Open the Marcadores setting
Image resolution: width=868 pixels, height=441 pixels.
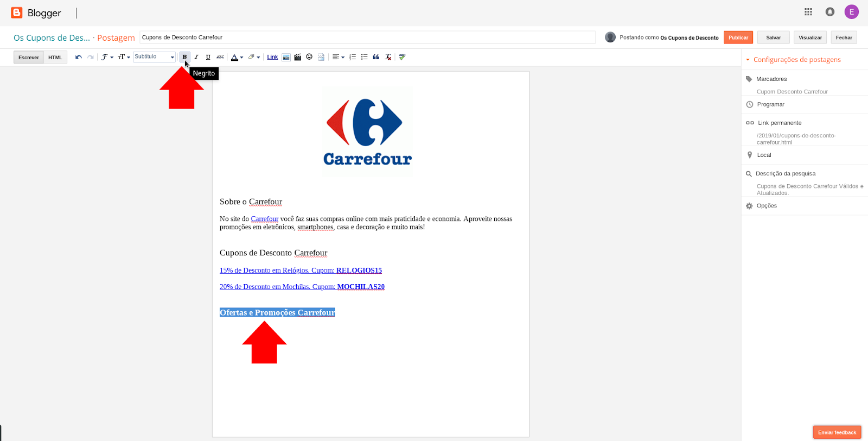coord(771,79)
